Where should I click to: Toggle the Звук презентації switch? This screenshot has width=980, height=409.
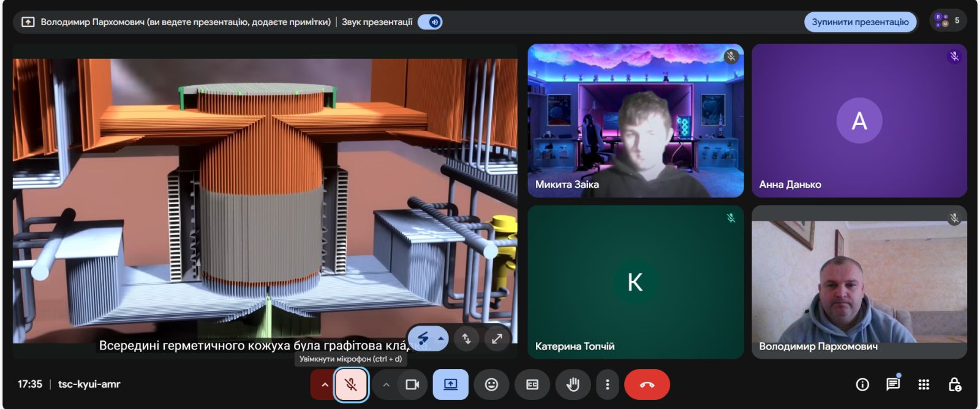pyautogui.click(x=430, y=22)
